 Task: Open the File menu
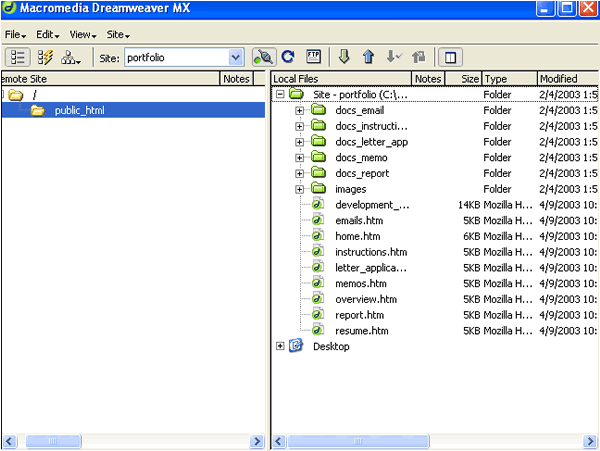coord(15,34)
